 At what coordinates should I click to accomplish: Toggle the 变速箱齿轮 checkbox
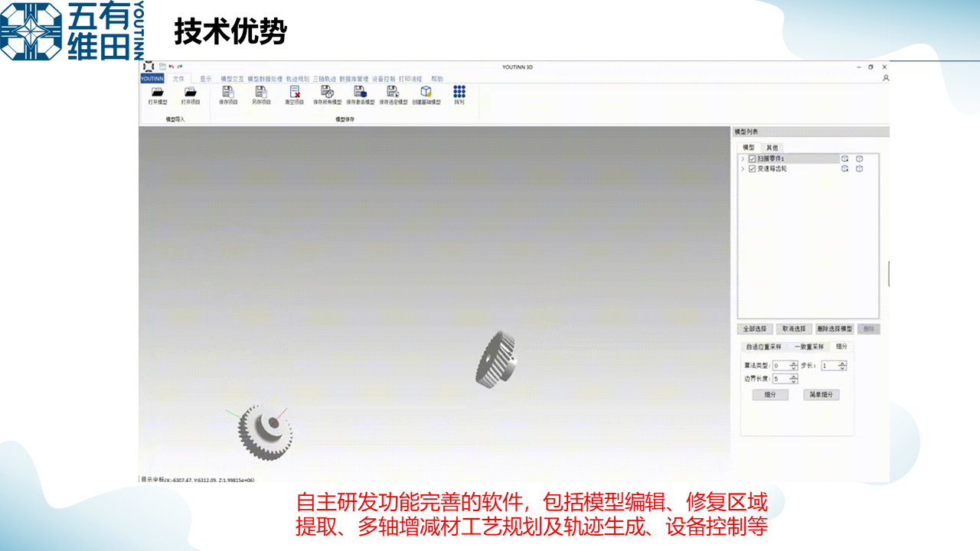752,168
